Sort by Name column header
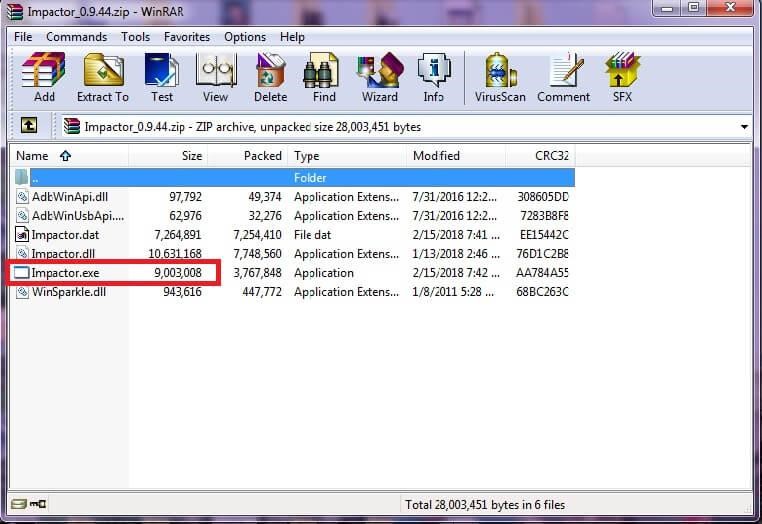The width and height of the screenshot is (762, 524). pos(69,156)
